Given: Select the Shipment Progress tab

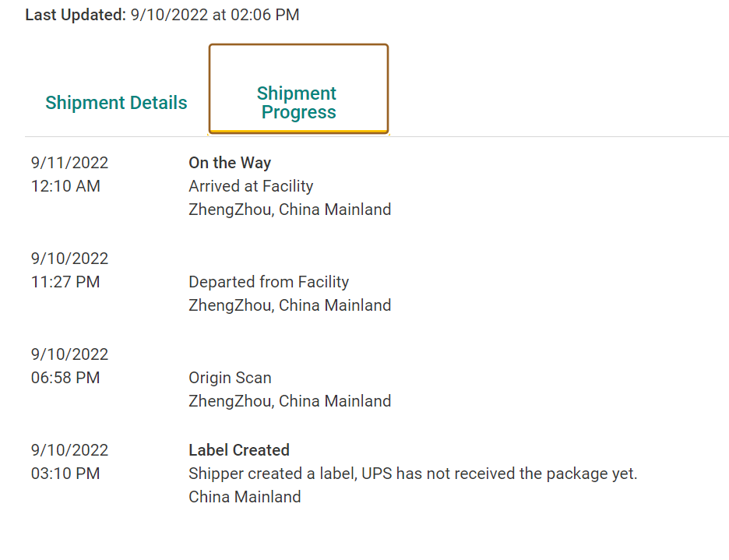Looking at the screenshot, I should click(298, 103).
